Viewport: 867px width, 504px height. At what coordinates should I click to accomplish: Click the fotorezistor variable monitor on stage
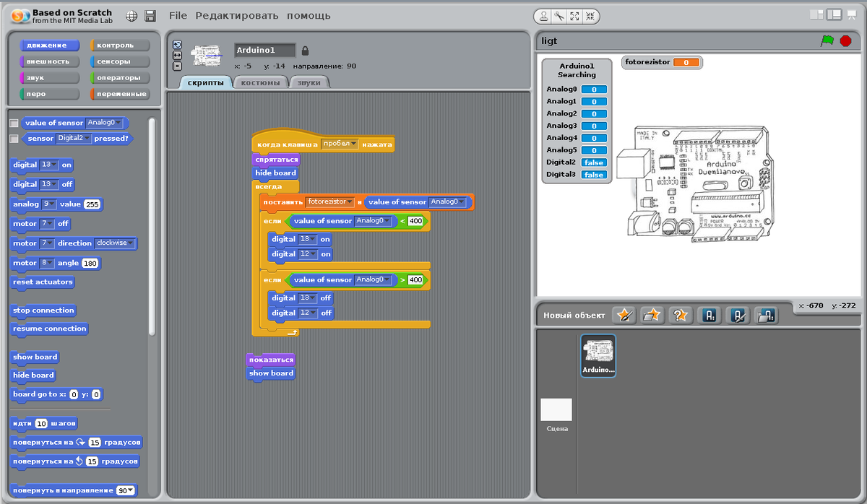662,63
